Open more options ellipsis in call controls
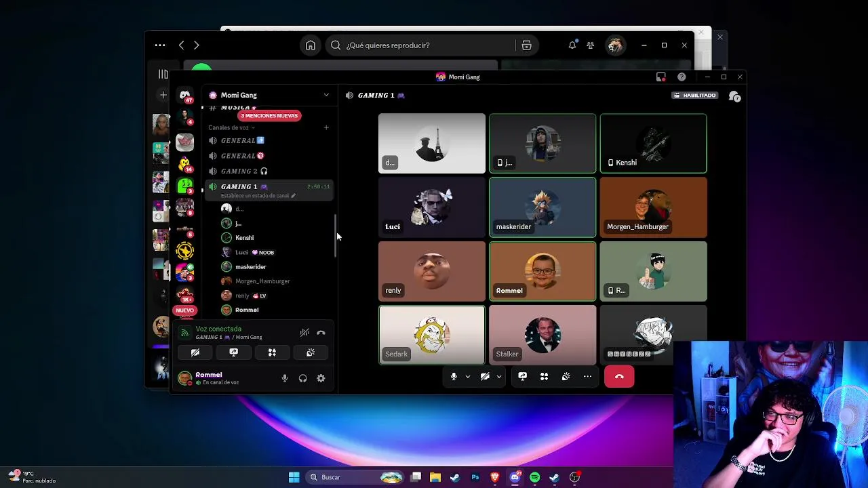Screen dimensions: 868x488 pyautogui.click(x=587, y=376)
